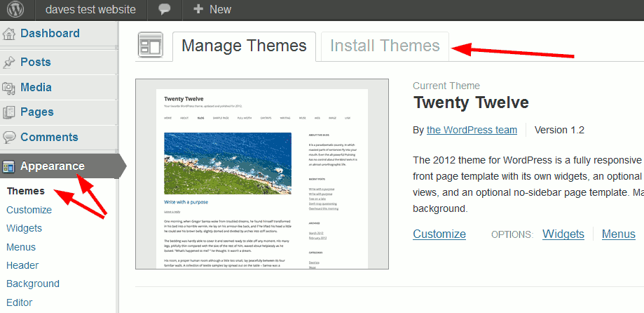Switch to the Install Themes tab

(x=385, y=46)
